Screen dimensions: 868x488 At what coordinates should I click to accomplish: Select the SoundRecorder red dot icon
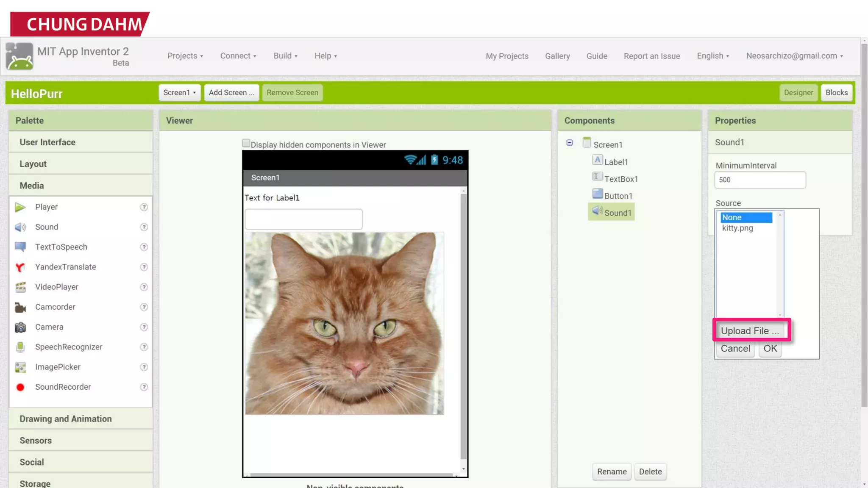click(x=20, y=387)
